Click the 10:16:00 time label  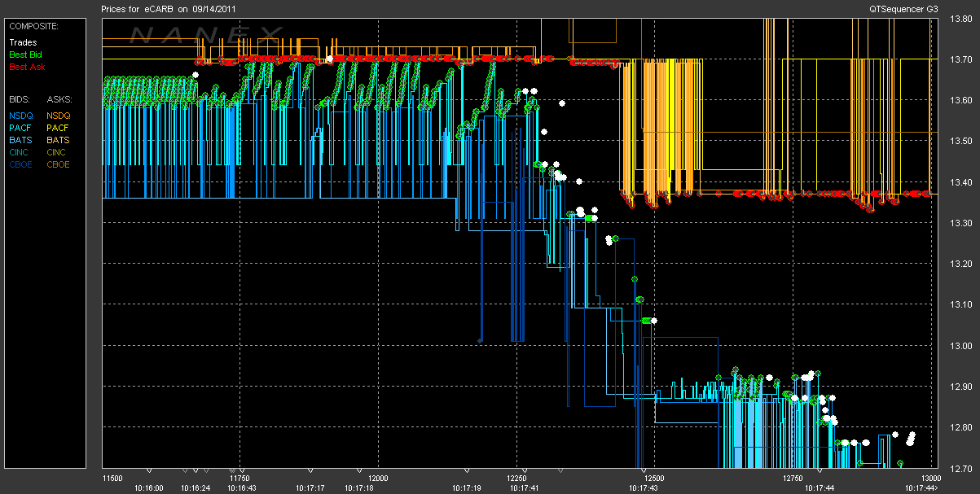[149, 488]
